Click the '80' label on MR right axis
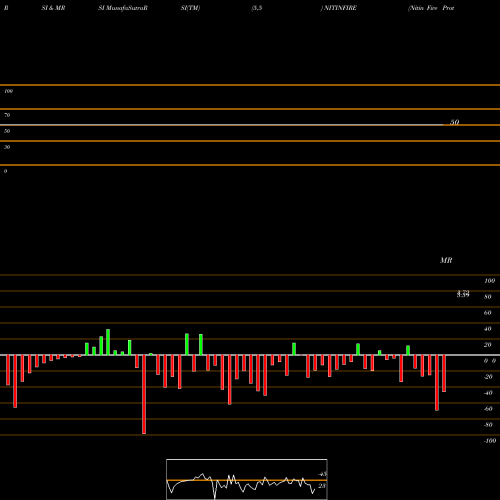 point(488,297)
